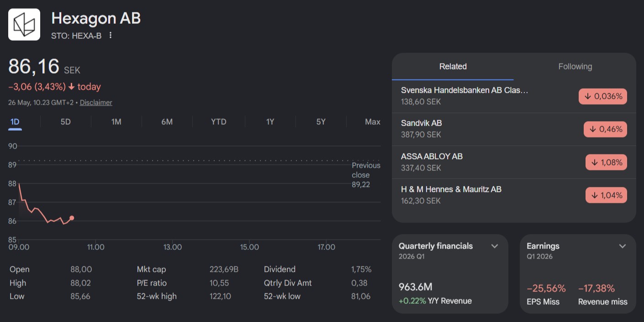The image size is (644, 322).
Task: Click the 13.00 time axis label
Action: tap(172, 247)
